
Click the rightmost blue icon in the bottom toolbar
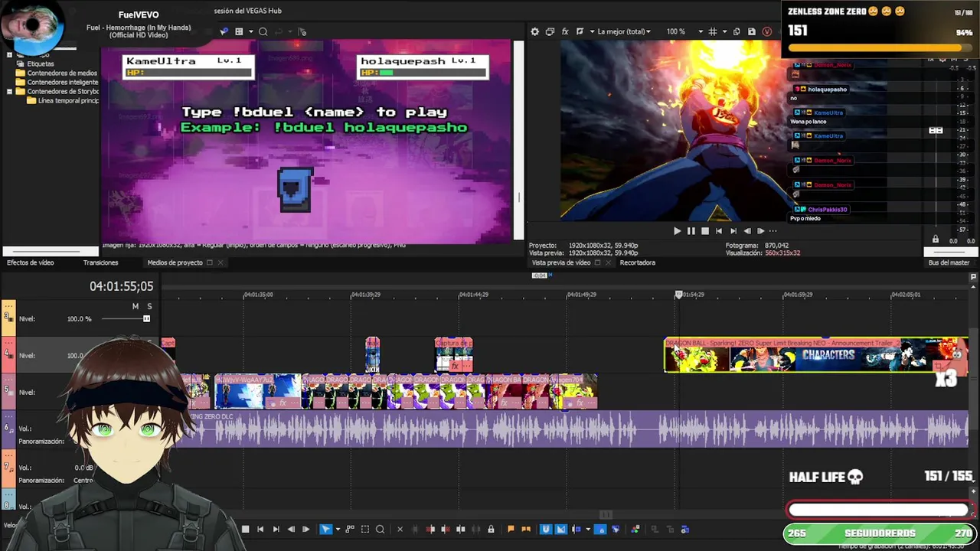coord(684,529)
